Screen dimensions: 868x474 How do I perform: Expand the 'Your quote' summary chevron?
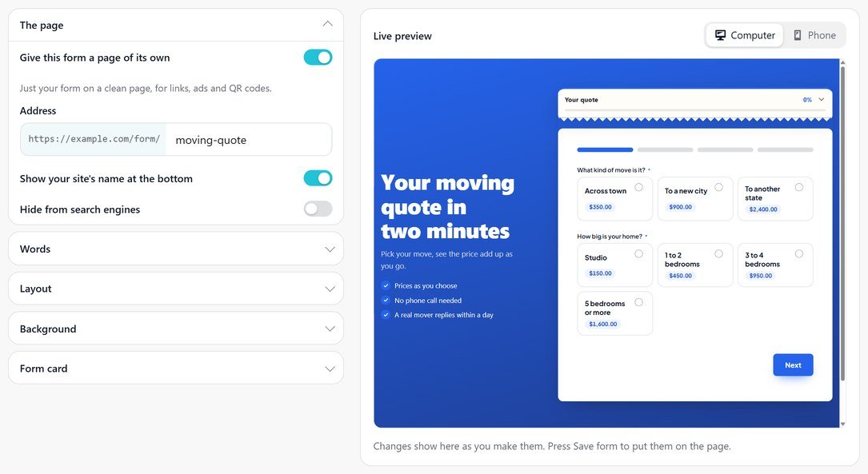tap(822, 100)
